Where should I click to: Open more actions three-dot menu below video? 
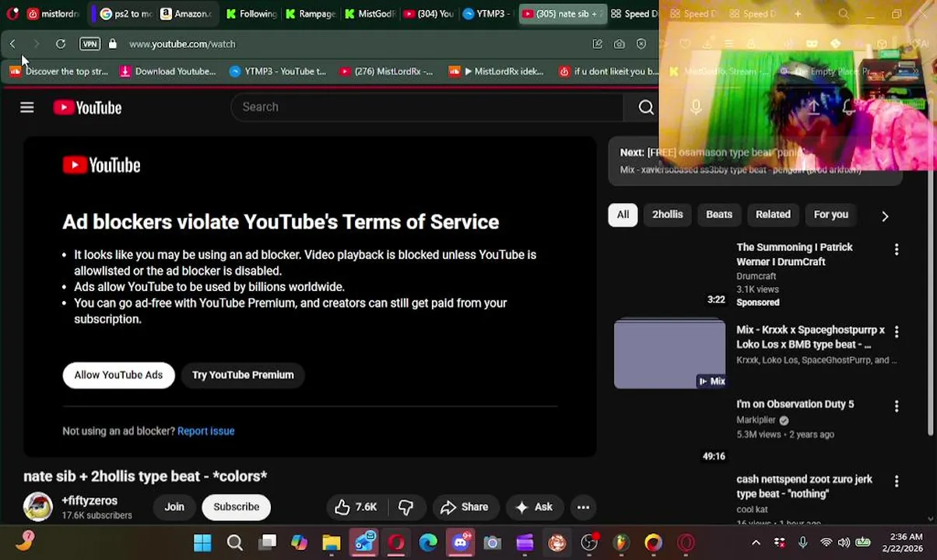pyautogui.click(x=583, y=507)
